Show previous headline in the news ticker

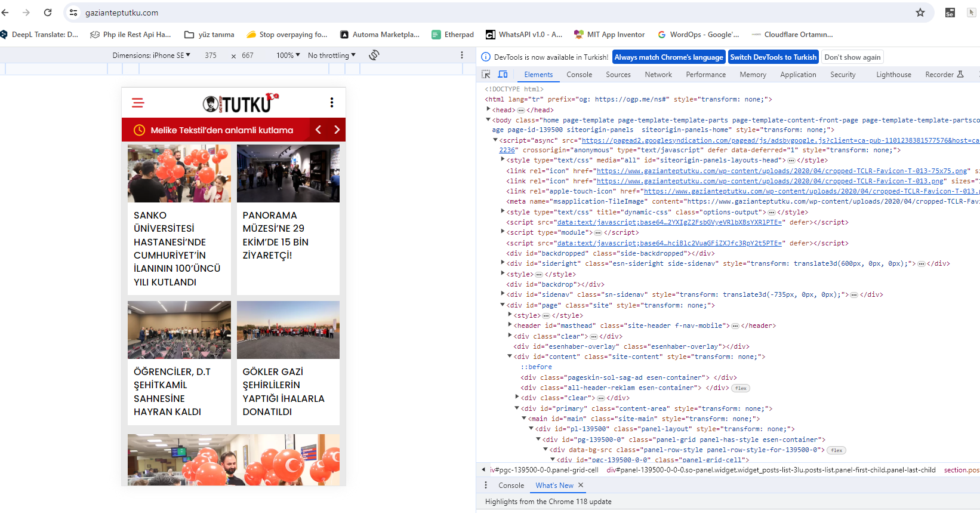point(319,130)
